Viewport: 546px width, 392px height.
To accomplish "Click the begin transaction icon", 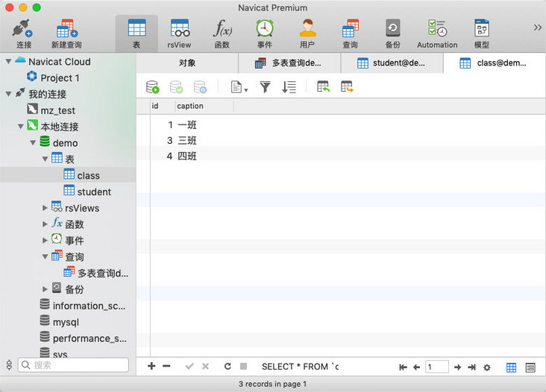I will (x=153, y=87).
